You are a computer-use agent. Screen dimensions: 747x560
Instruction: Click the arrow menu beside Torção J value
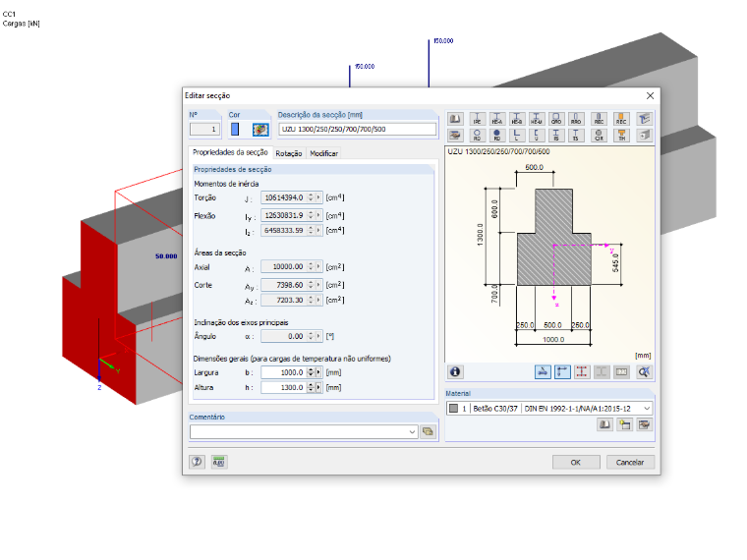[318, 197]
